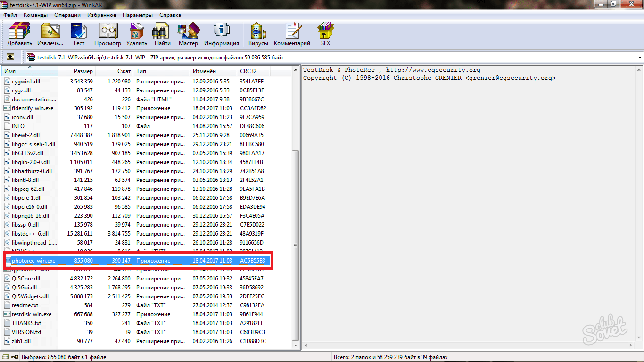Go up one folder level

pyautogui.click(x=10, y=57)
